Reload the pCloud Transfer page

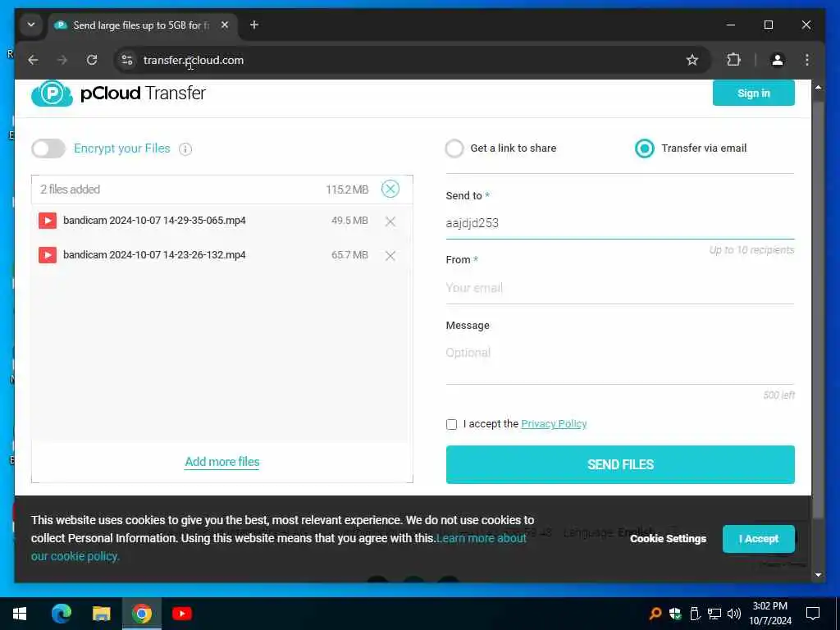(92, 60)
